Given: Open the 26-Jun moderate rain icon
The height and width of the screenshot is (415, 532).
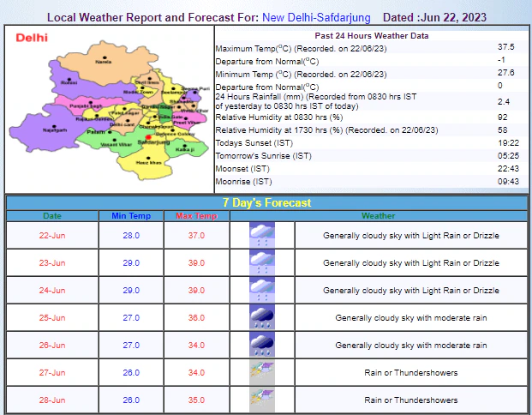Looking at the screenshot, I should (x=262, y=345).
